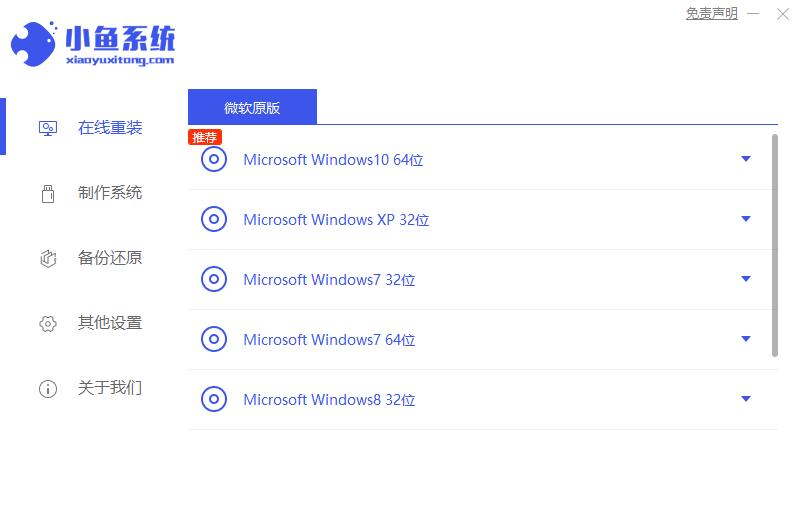The image size is (795, 506).
Task: Click the 小鱼系统 fish logo
Action: [33, 44]
